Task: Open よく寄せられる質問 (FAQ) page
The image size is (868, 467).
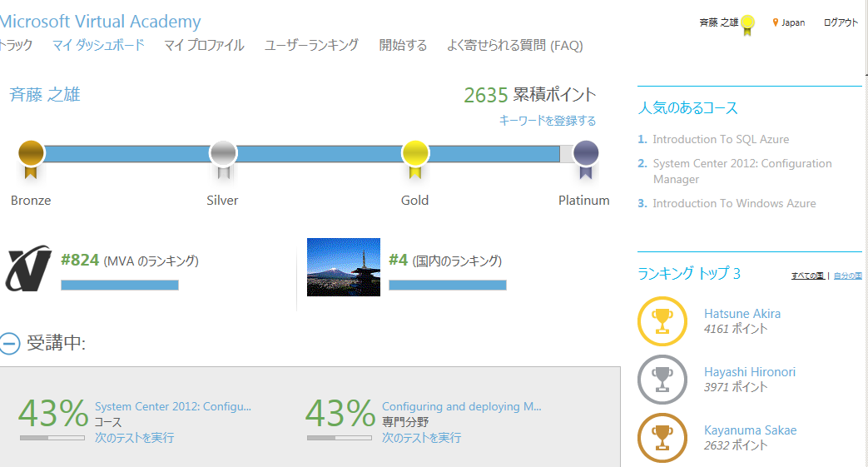Action: click(x=514, y=45)
